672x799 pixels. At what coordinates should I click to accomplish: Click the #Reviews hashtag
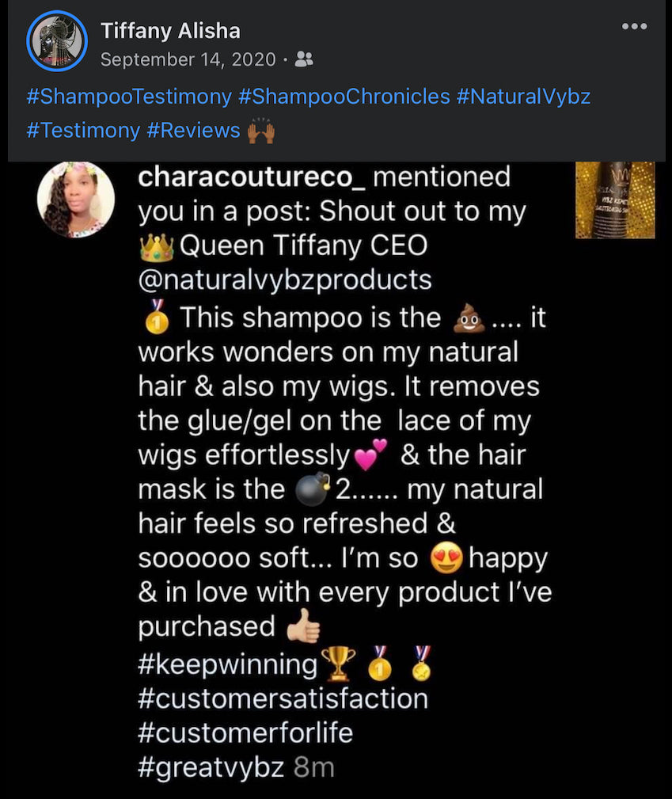193,130
